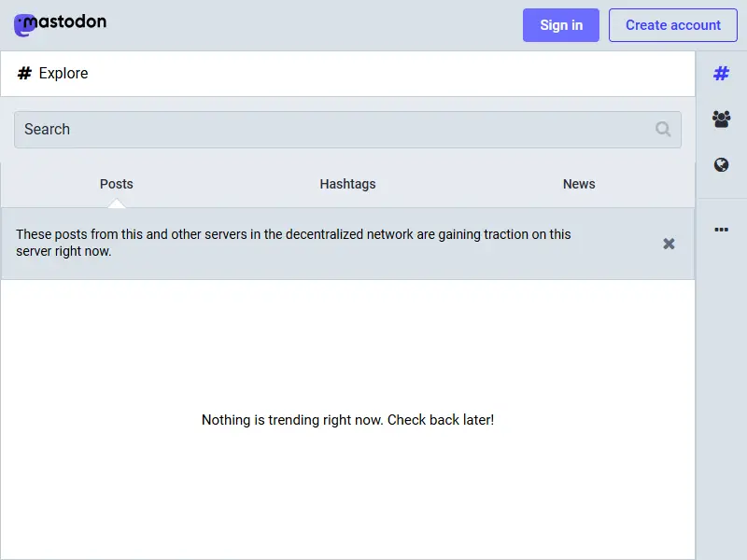Click the trending notice explaining gaining traction posts
The image size is (747, 560).
(294, 243)
